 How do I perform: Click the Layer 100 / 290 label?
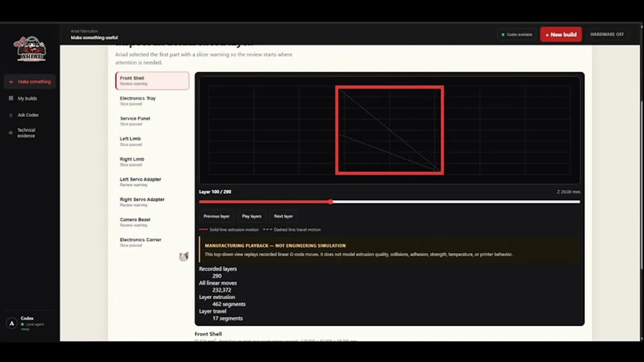(215, 192)
